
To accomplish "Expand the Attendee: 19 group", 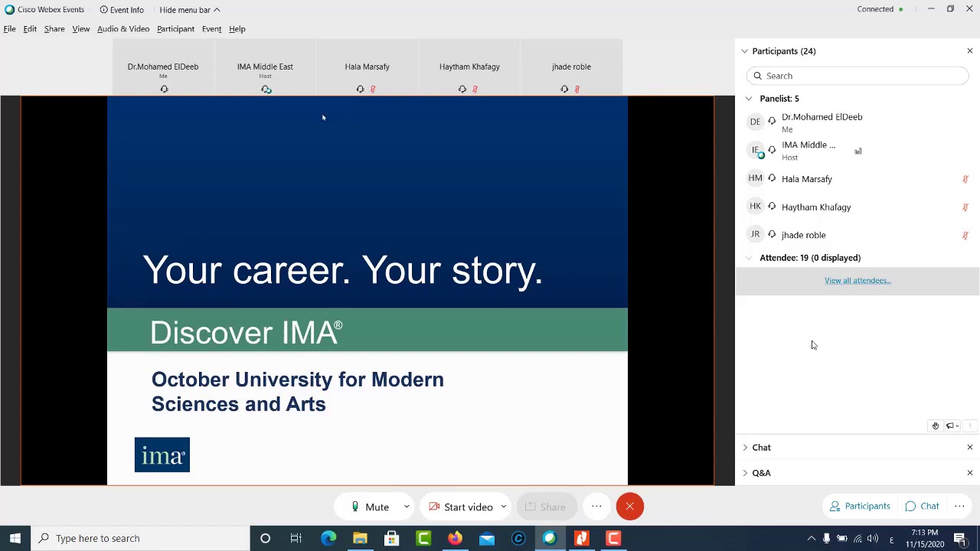I will [x=749, y=258].
